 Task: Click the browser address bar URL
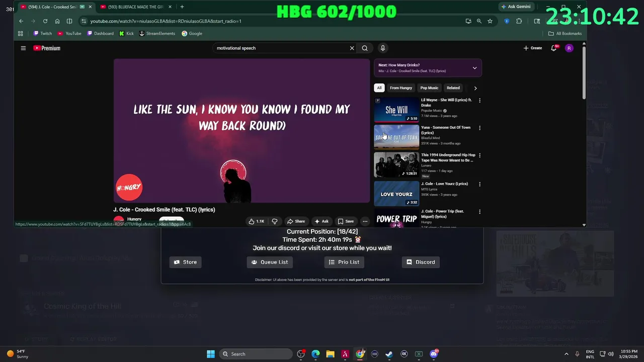pos(166,21)
